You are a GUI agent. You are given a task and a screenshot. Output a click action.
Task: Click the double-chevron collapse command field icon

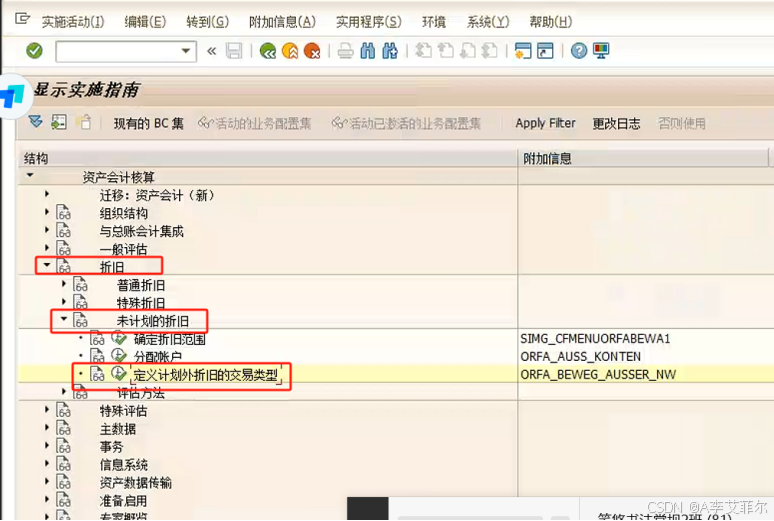(212, 51)
